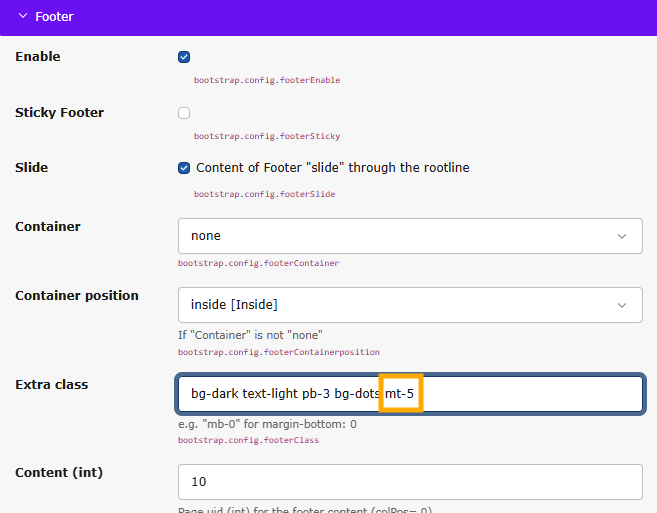
Task: Click the Content (int) input field
Action: coord(409,481)
